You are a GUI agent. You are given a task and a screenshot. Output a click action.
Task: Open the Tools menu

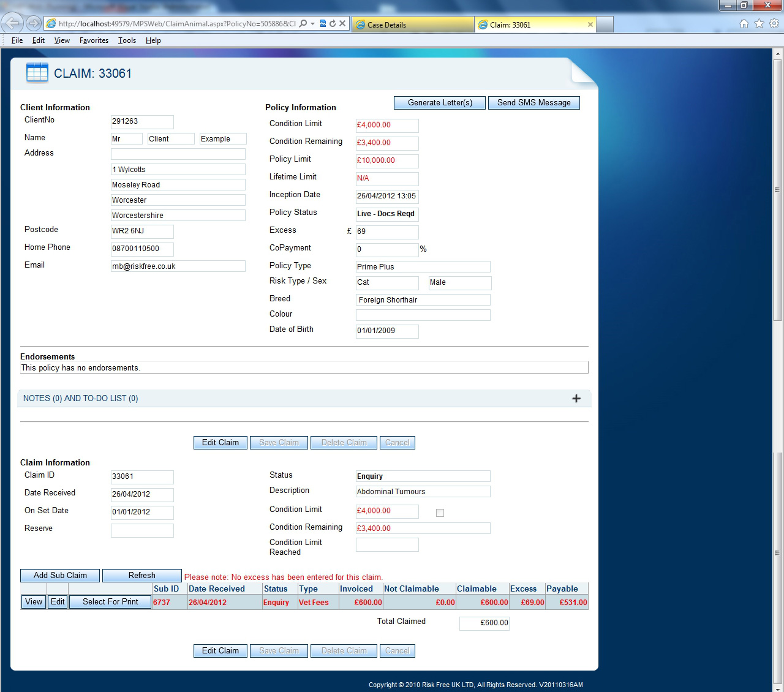point(127,40)
